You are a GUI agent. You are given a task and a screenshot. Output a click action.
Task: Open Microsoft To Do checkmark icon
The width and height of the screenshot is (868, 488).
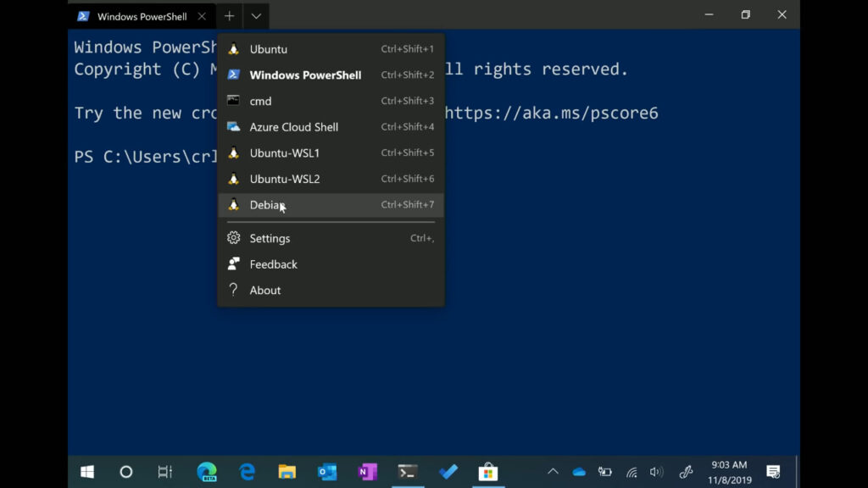[448, 472]
